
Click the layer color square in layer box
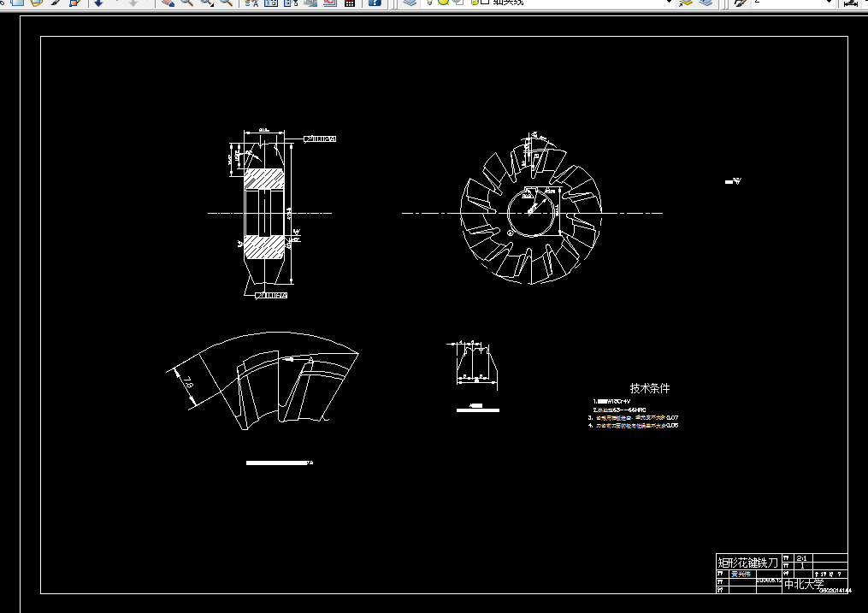486,3
